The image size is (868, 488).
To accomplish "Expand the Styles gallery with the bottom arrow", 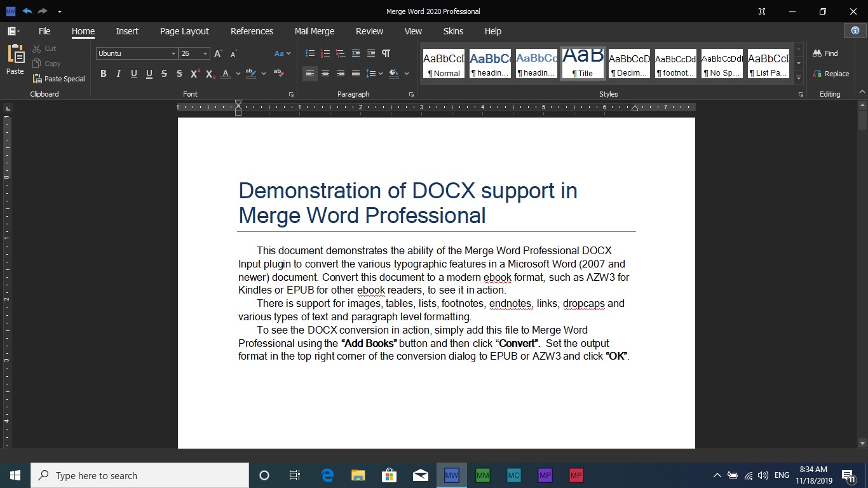I will click(x=799, y=78).
